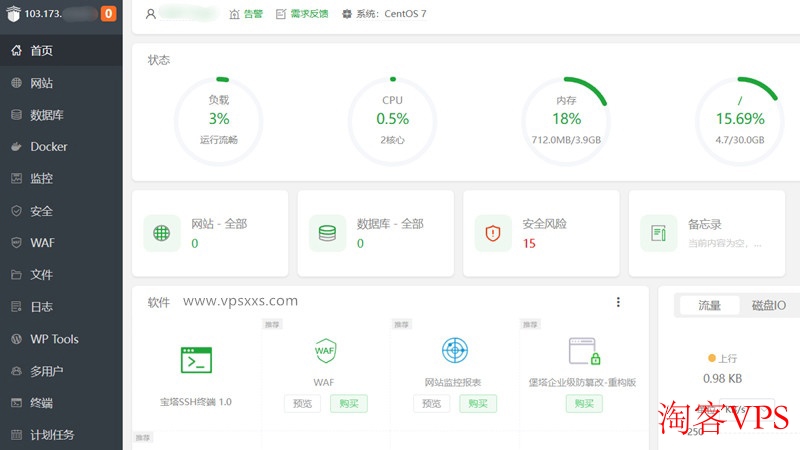The width and height of the screenshot is (800, 450).
Task: Open 宝塔SSH终端 1.0 software tile
Action: pyautogui.click(x=196, y=377)
